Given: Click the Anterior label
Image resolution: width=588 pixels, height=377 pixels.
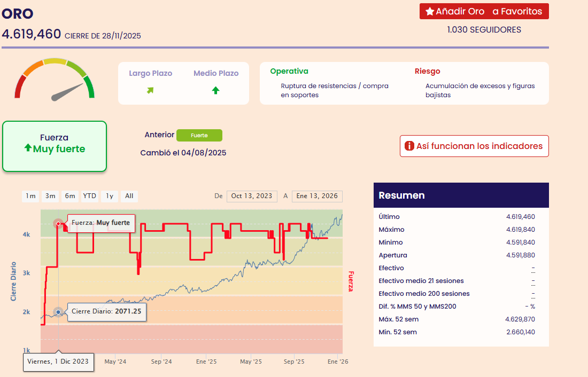Looking at the screenshot, I should (x=159, y=135).
